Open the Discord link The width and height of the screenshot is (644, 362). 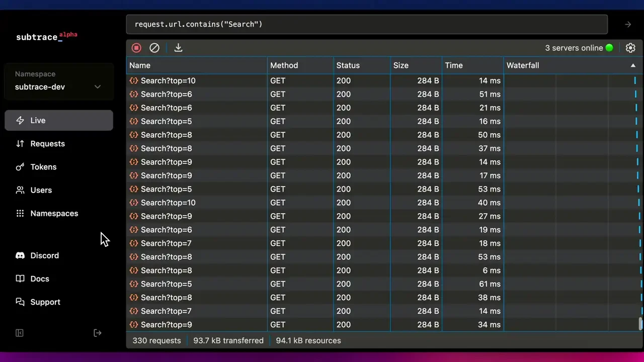59,255
